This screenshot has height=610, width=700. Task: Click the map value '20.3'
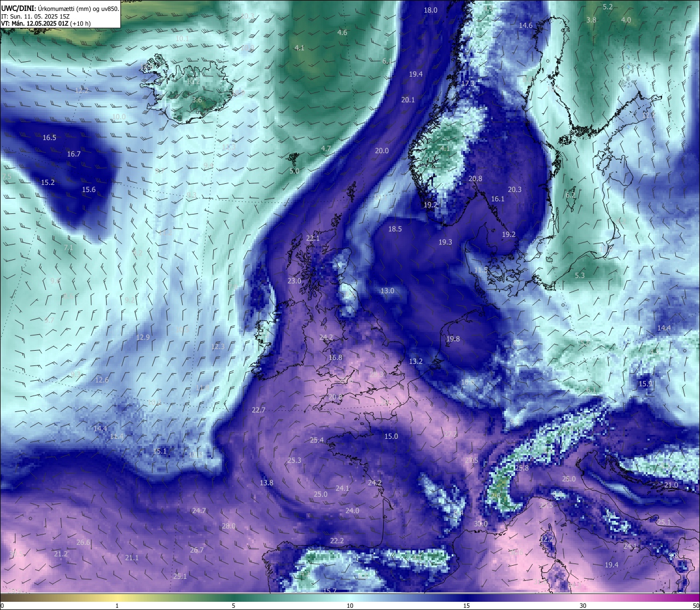pyautogui.click(x=515, y=190)
